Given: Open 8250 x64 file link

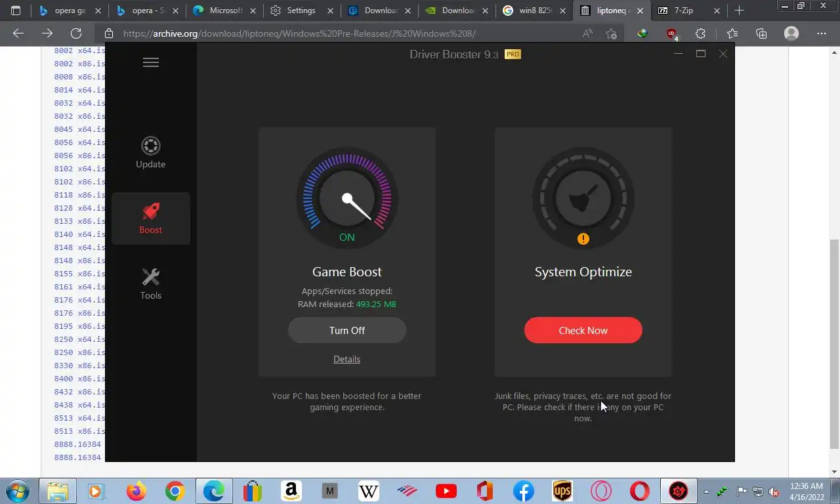Looking at the screenshot, I should tap(79, 339).
